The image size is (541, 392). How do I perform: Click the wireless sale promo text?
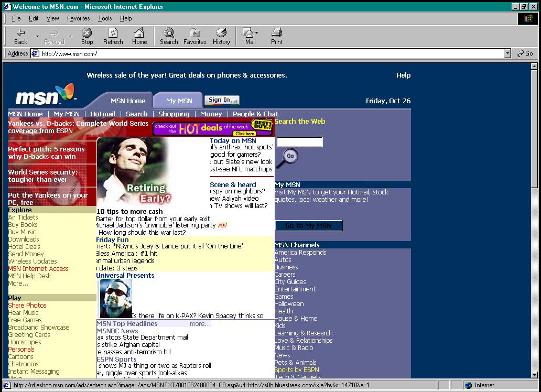click(187, 75)
